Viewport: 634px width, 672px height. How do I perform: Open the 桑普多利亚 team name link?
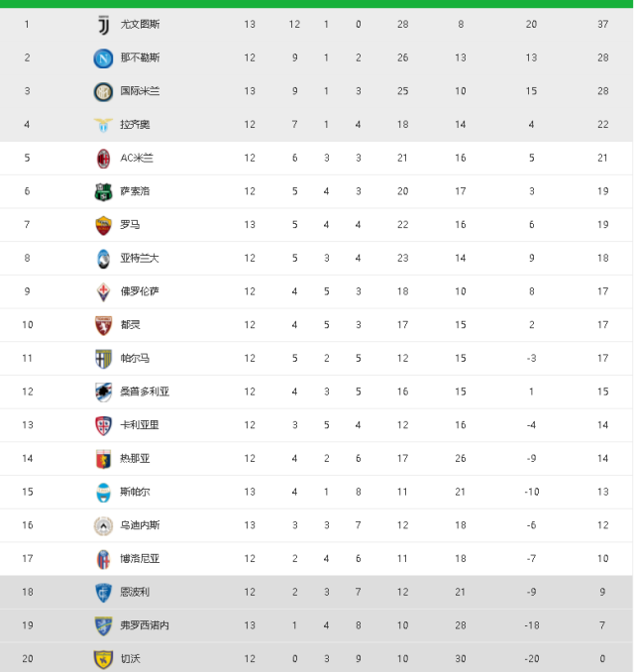[x=145, y=392]
